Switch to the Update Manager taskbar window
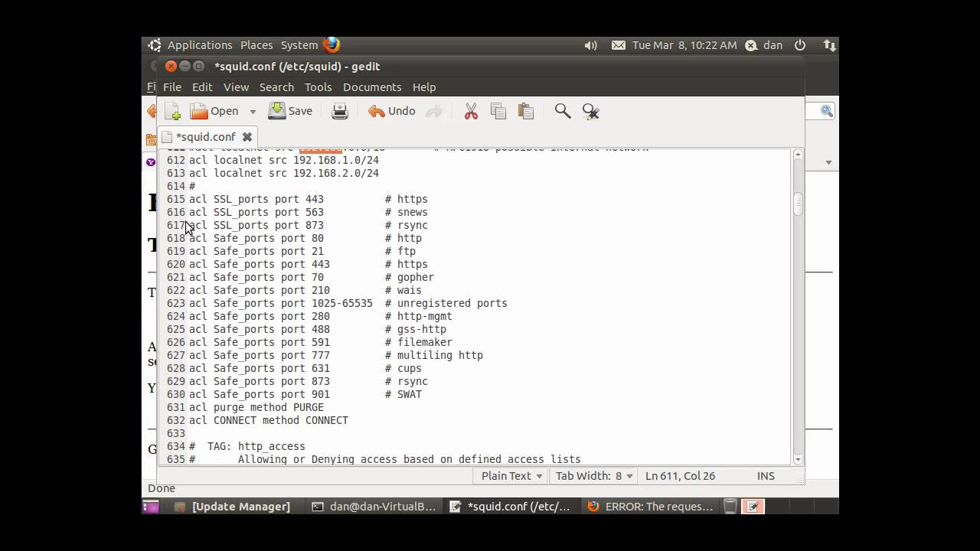980x551 pixels. pyautogui.click(x=233, y=507)
